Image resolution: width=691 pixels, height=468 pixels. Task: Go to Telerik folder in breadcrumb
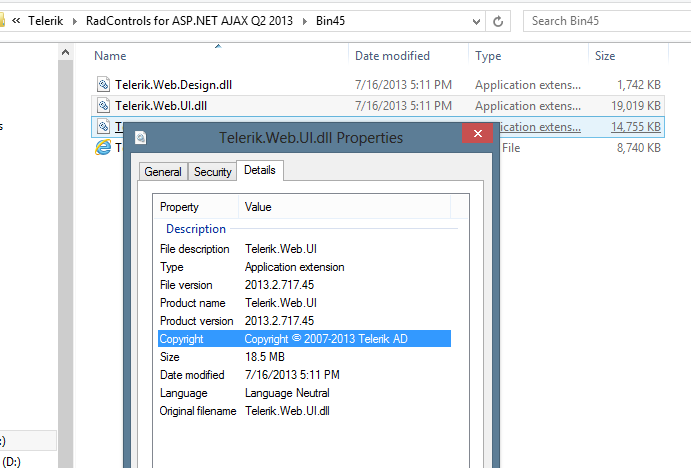[46, 21]
